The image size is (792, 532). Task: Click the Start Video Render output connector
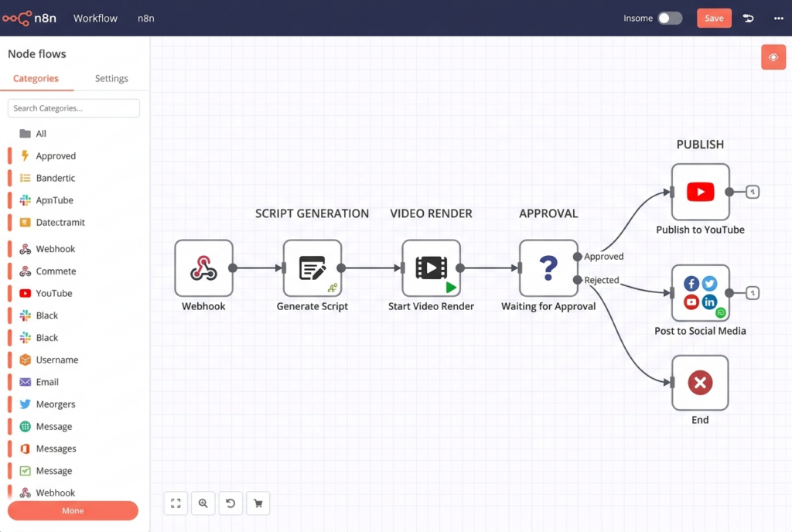click(x=460, y=268)
